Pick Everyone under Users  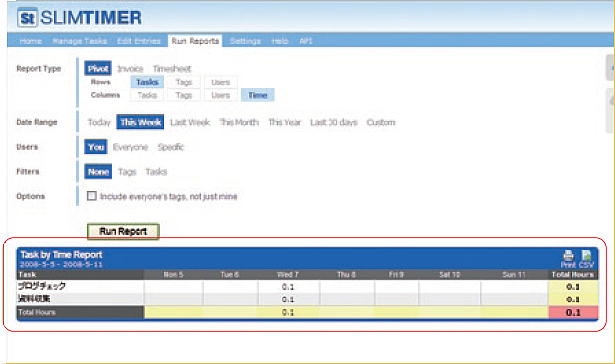[130, 147]
